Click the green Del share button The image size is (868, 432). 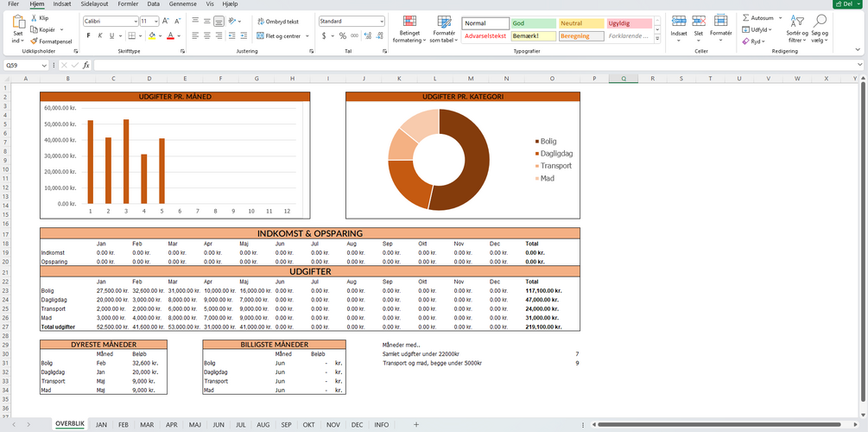[x=849, y=3]
